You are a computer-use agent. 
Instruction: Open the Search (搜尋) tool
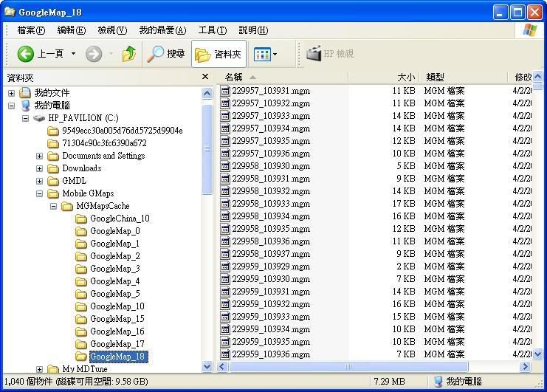[166, 54]
